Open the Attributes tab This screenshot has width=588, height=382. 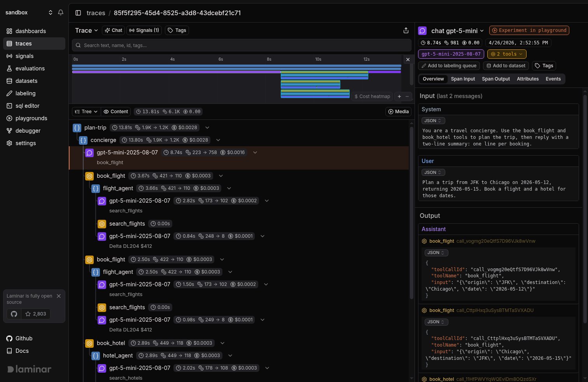pos(528,79)
